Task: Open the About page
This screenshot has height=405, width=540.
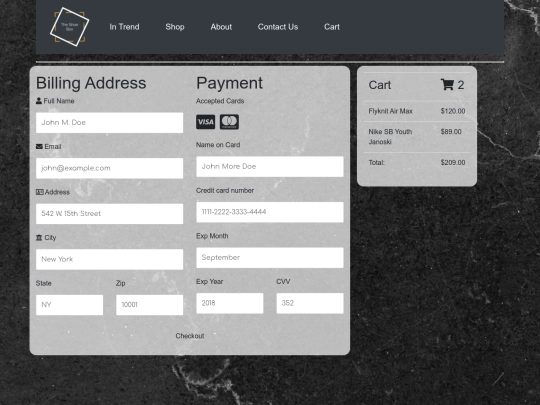Action: [x=221, y=27]
